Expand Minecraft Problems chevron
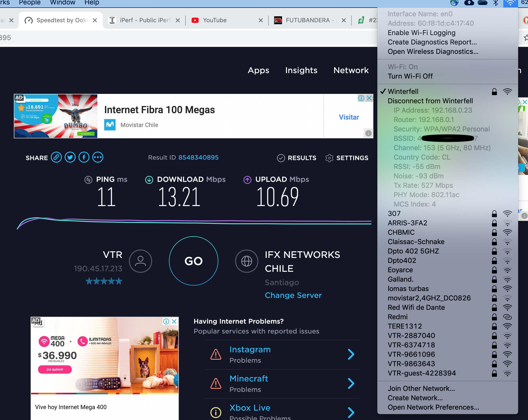The image size is (528, 420). (x=351, y=383)
